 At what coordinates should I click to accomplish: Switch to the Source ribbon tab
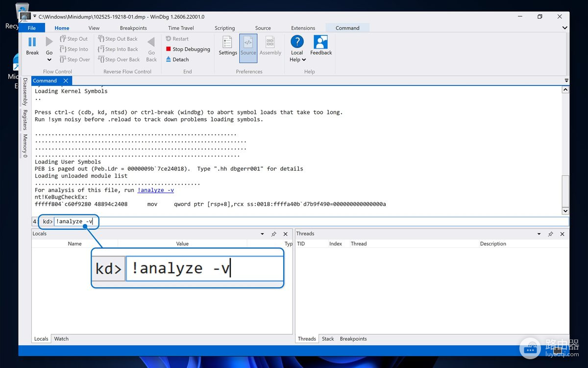coord(263,28)
